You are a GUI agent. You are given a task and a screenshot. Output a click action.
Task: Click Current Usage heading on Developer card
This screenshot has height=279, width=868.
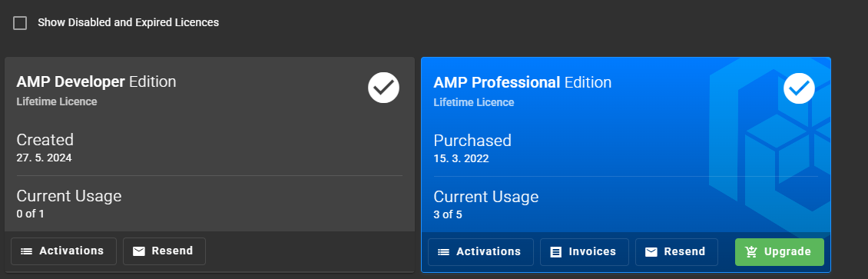[x=69, y=196]
